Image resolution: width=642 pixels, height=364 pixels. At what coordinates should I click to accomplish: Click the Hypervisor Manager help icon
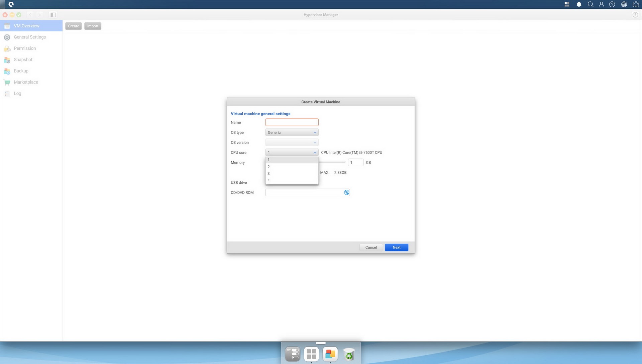(635, 15)
